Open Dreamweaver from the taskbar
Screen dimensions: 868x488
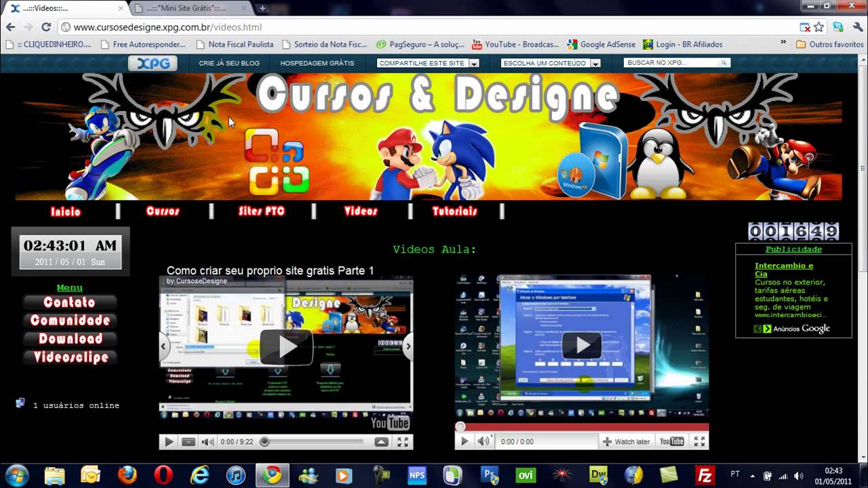598,475
